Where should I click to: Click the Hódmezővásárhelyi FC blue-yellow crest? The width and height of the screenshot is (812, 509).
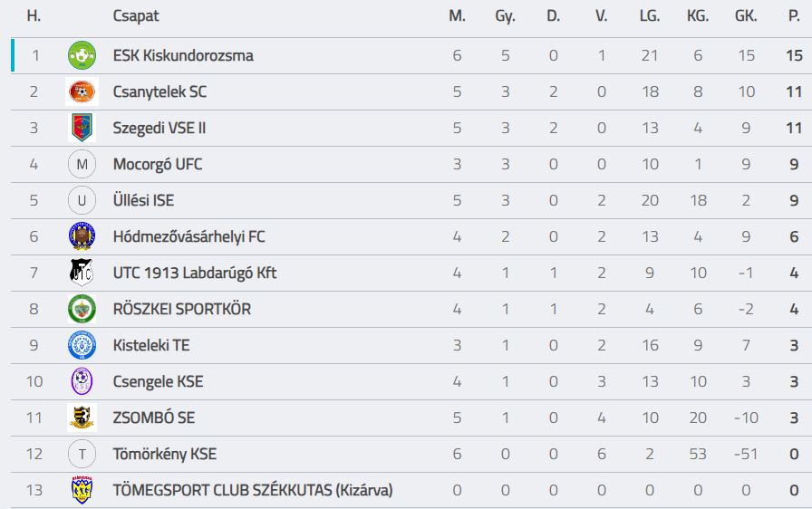coord(82,236)
